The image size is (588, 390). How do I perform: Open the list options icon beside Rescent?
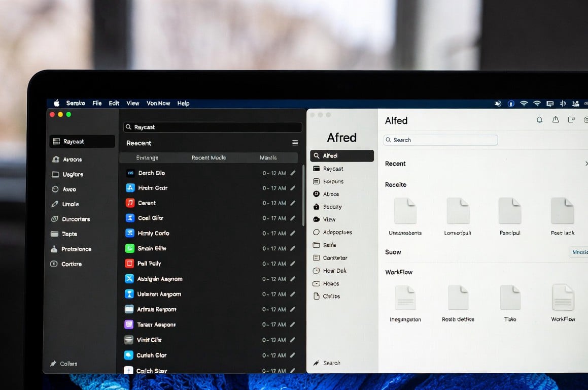click(295, 143)
